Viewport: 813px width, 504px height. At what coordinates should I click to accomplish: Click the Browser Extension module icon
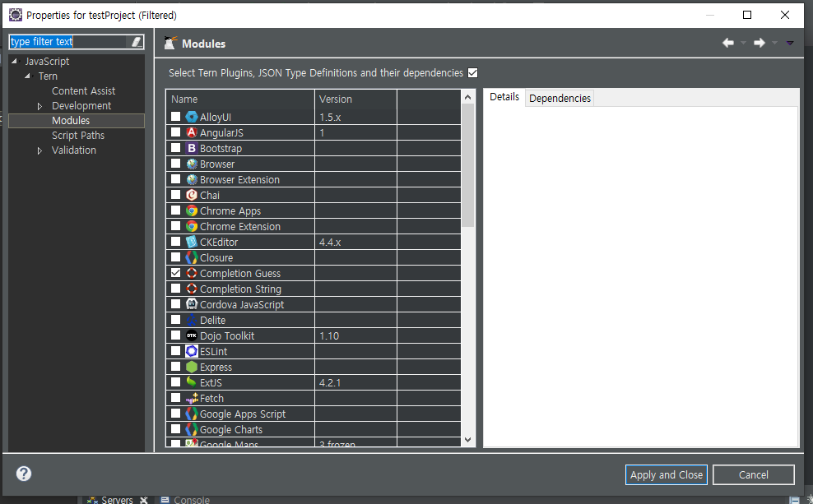[192, 179]
